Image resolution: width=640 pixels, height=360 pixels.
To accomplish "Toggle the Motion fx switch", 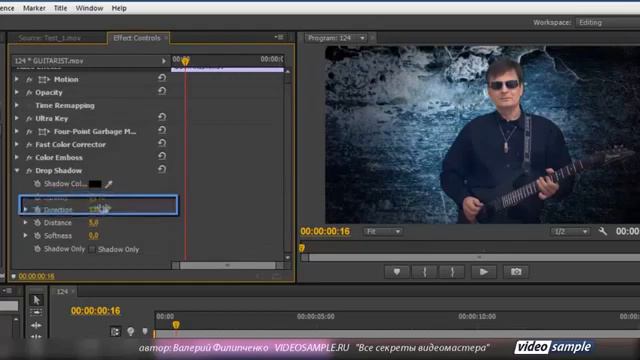I will 29,80.
